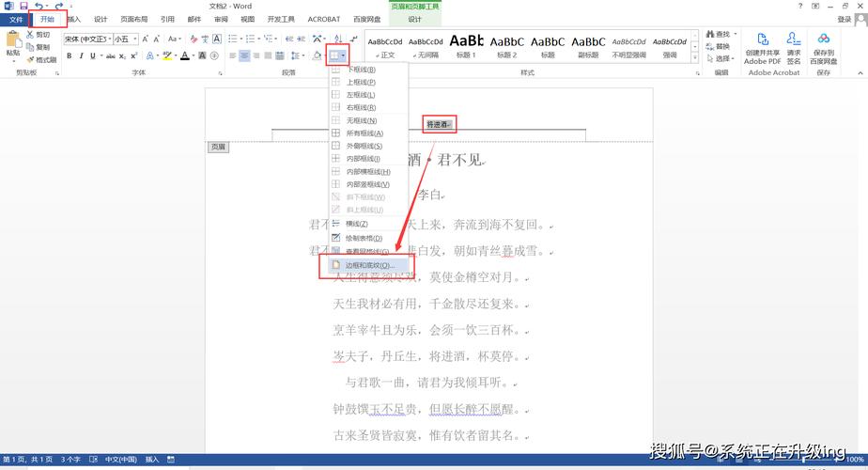Image resolution: width=868 pixels, height=470 pixels.
Task: Click the Format Painter (格式刷) icon
Action: tap(30, 59)
